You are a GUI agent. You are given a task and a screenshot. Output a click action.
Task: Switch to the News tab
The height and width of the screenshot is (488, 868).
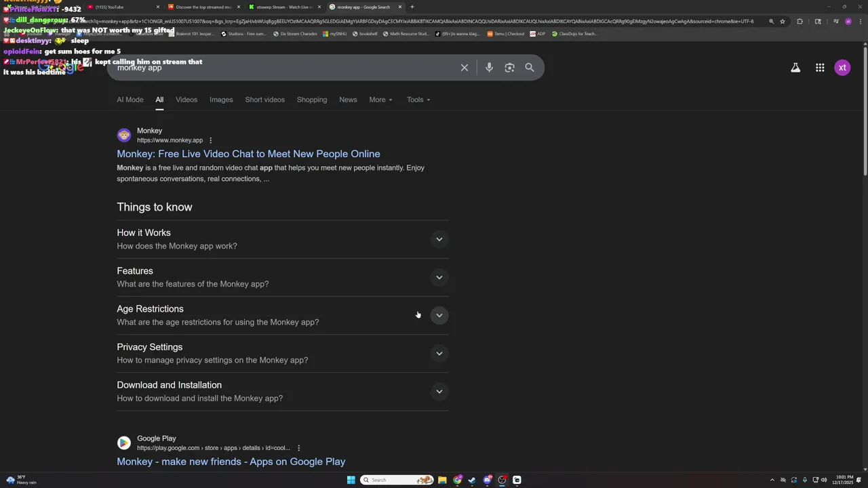click(348, 100)
